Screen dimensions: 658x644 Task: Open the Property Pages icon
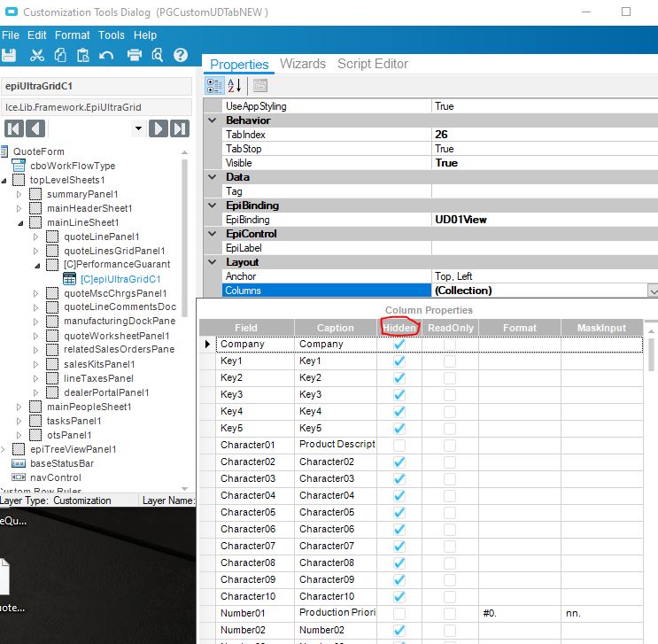click(260, 86)
